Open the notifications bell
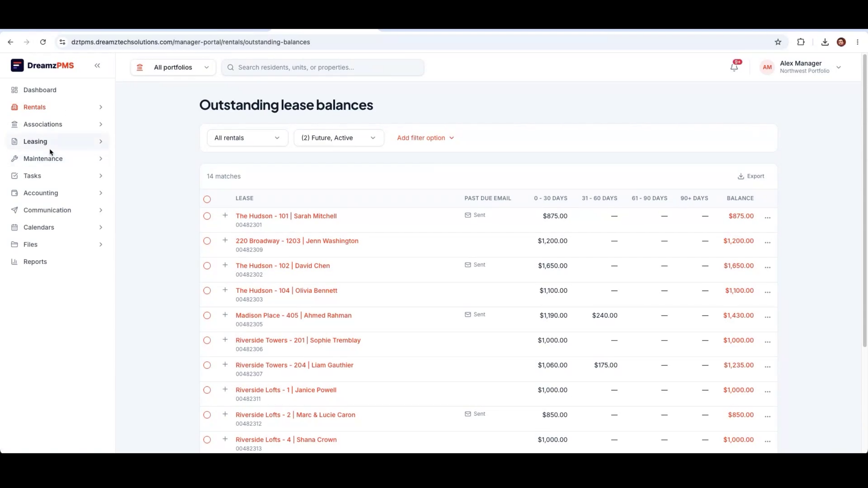868x488 pixels. click(734, 67)
